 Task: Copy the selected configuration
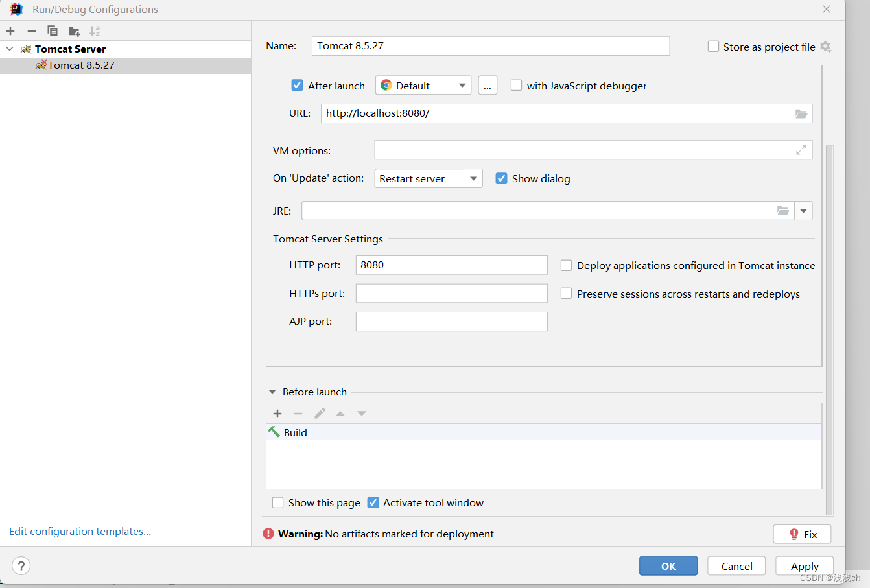pyautogui.click(x=53, y=31)
